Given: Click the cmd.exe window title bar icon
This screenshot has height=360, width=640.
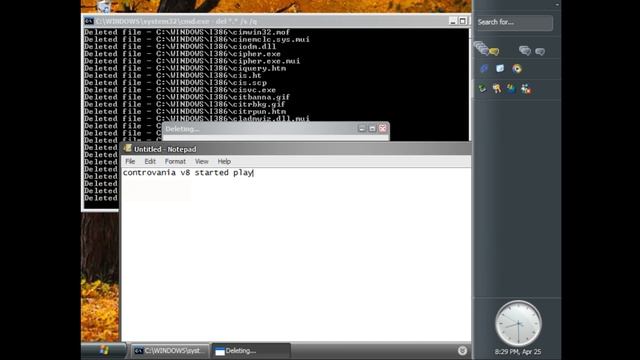Looking at the screenshot, I should point(89,21).
